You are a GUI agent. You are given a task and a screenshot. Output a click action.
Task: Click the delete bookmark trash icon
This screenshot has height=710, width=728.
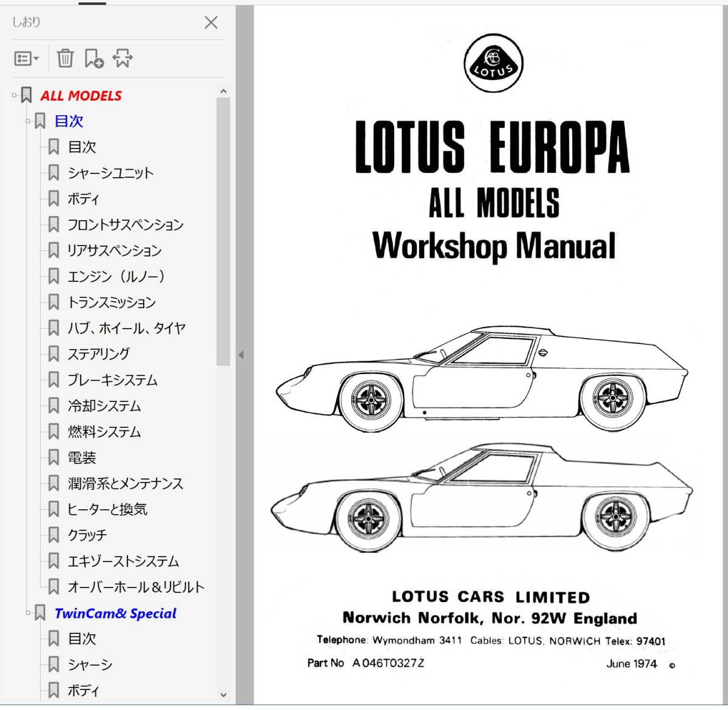[65, 58]
